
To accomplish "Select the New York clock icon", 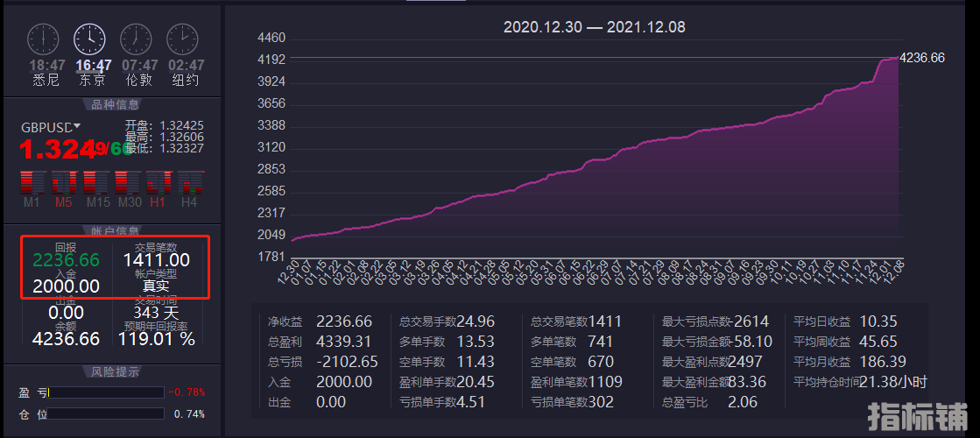I will [x=182, y=39].
